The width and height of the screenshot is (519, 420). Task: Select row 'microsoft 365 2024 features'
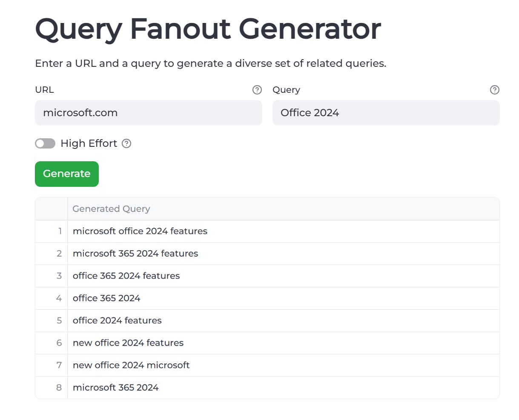tap(267, 254)
